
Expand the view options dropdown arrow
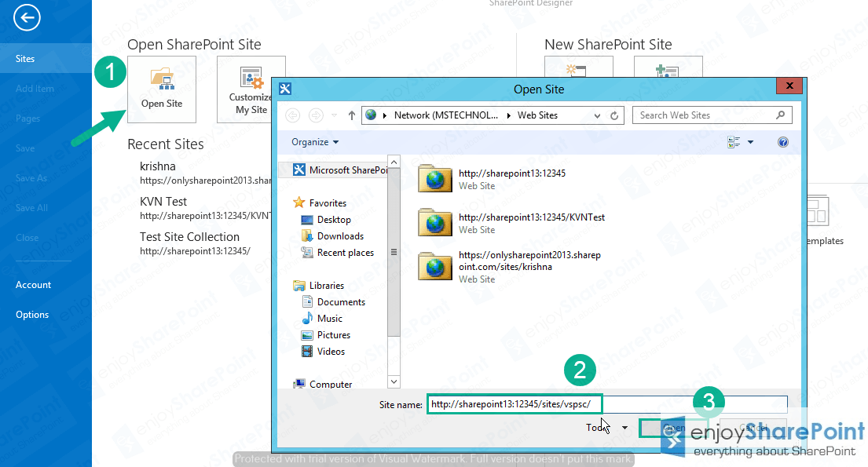click(x=751, y=142)
